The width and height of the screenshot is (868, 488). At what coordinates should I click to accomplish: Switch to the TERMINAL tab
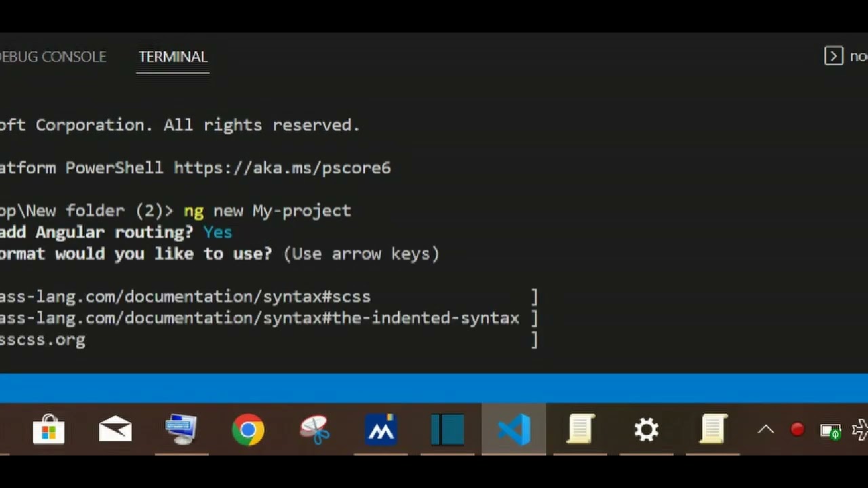click(x=173, y=57)
